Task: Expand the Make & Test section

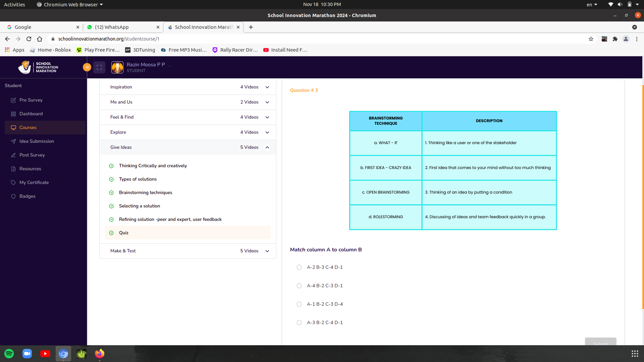Action: pyautogui.click(x=268, y=251)
